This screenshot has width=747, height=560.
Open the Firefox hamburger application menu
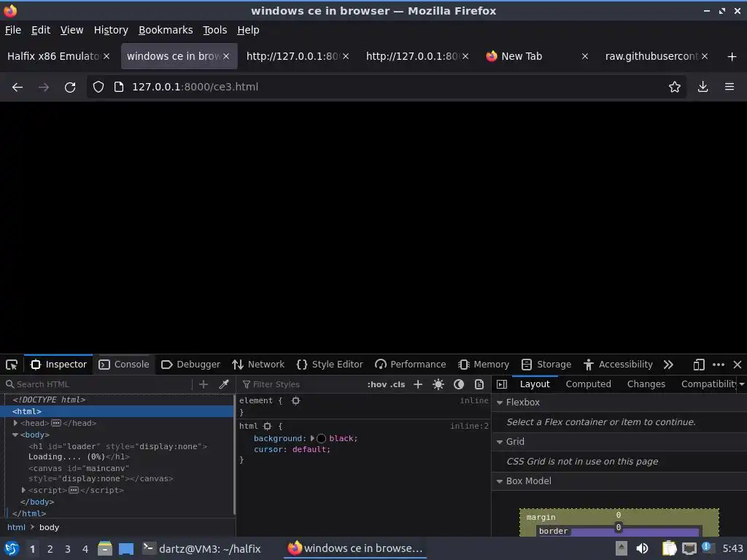pos(729,87)
